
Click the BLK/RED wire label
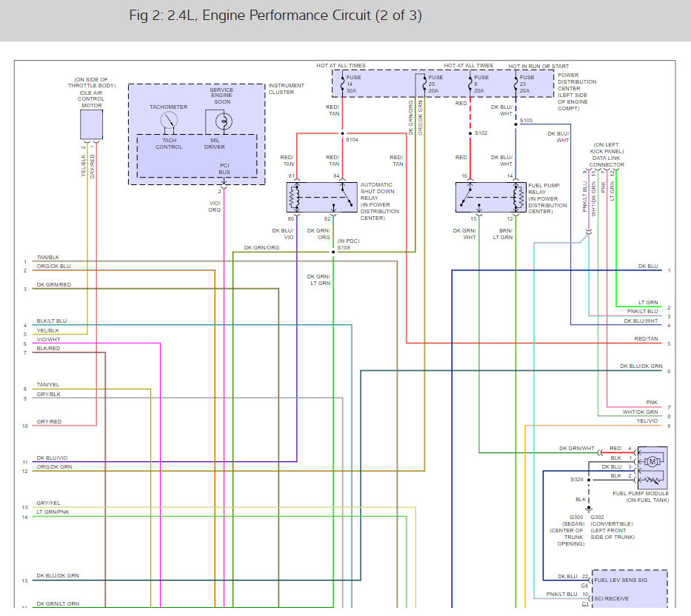tap(48, 348)
